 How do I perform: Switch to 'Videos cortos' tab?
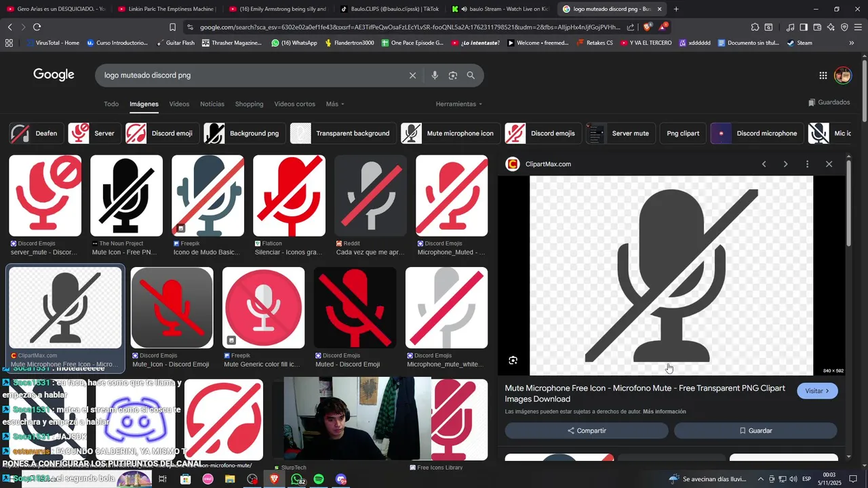pos(295,104)
